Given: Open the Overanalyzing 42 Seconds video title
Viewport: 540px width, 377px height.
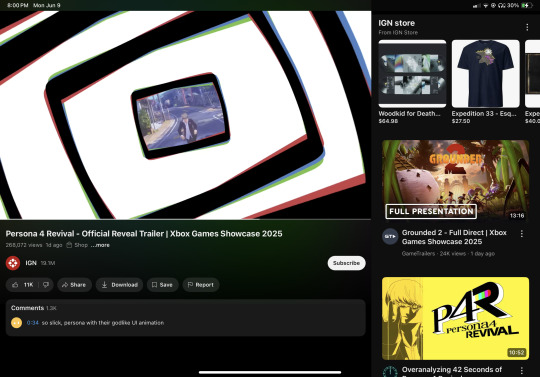Looking at the screenshot, I should (452, 370).
